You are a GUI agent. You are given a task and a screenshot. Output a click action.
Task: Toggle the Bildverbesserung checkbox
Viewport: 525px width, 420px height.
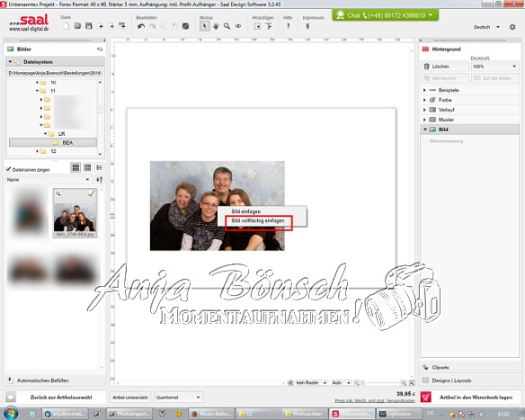425,141
